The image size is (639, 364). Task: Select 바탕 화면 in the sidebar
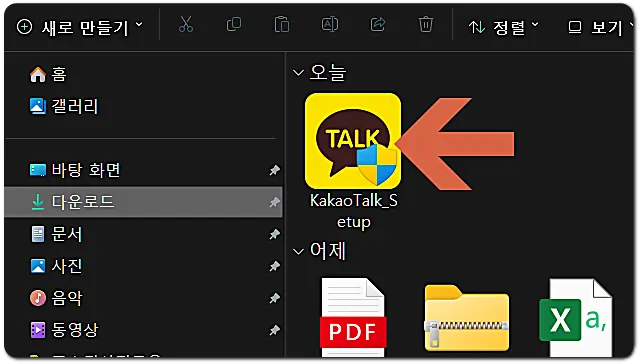pyautogui.click(x=143, y=170)
